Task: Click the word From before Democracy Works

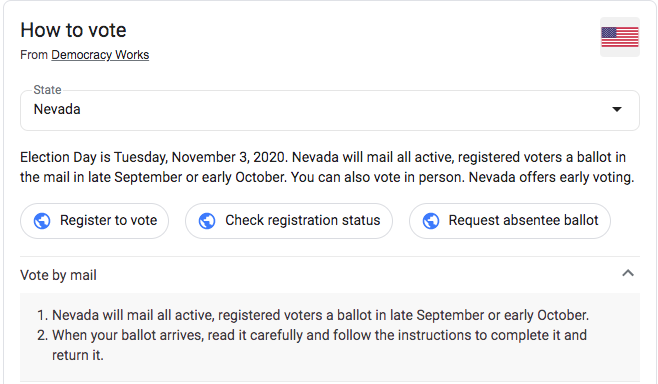Action: 34,55
